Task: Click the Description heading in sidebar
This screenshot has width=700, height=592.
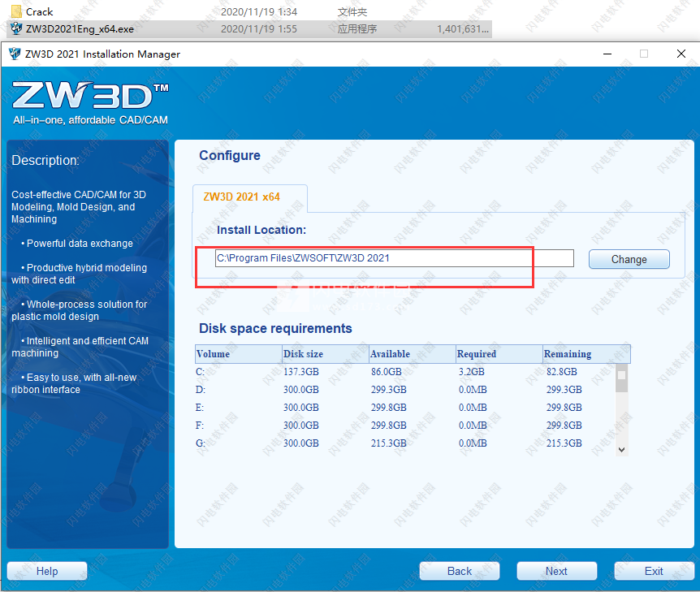Action: (45, 160)
